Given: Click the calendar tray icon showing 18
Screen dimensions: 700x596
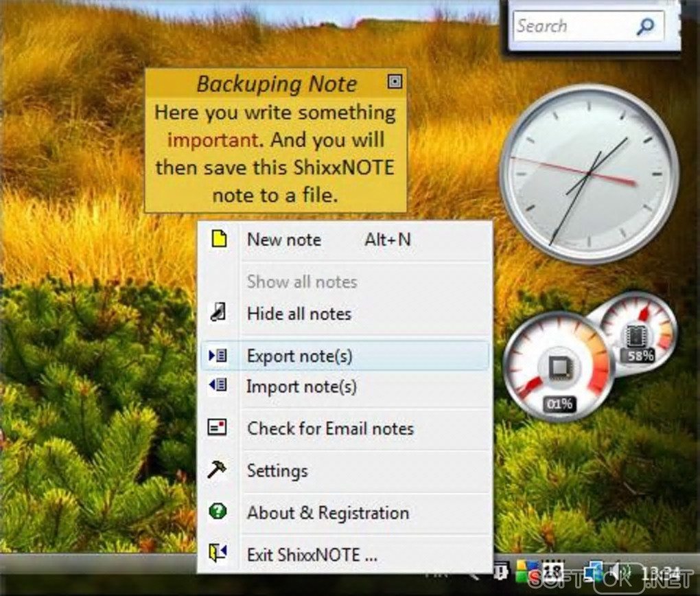Looking at the screenshot, I should [552, 570].
